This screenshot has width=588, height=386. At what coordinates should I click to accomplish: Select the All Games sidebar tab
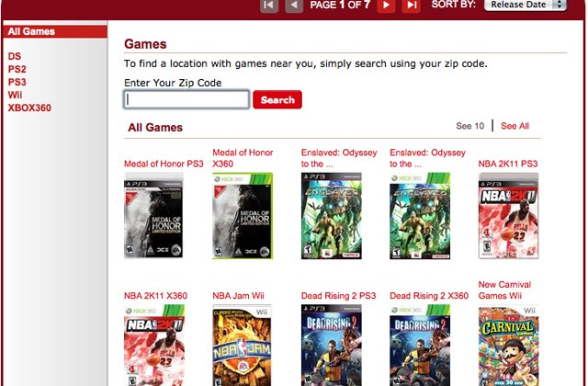[55, 31]
